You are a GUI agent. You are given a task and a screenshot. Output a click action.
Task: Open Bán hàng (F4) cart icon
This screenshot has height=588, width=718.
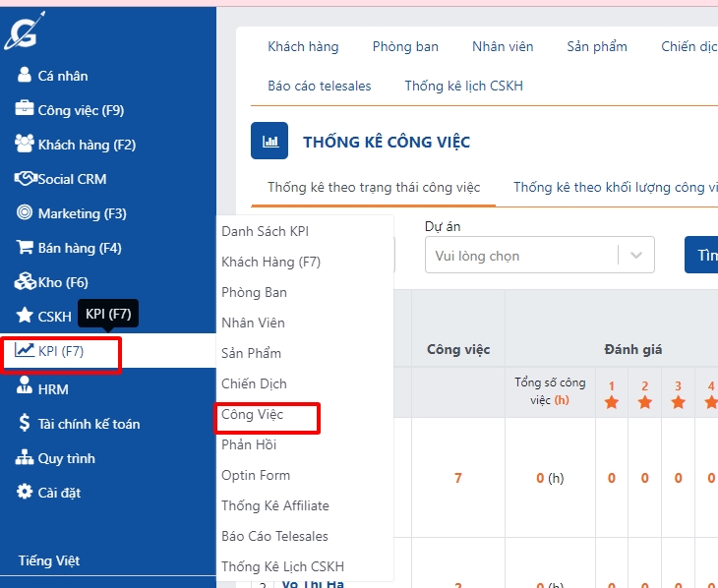(25, 248)
